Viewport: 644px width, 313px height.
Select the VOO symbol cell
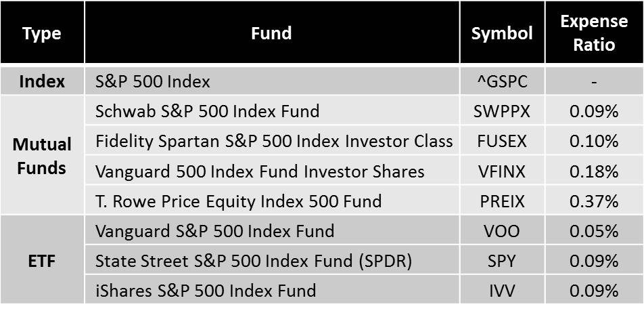click(502, 231)
